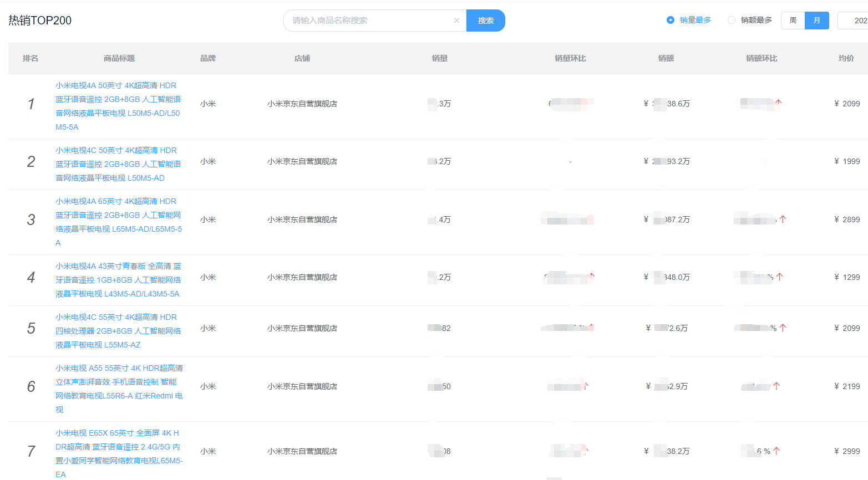Click red up arrow in rank 5 销额环比
Screen dimensions: 868x480
click(783, 328)
